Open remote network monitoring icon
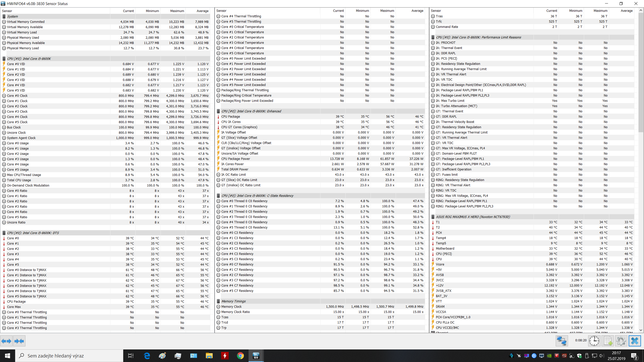The width and height of the screenshot is (644, 362). click(x=561, y=341)
